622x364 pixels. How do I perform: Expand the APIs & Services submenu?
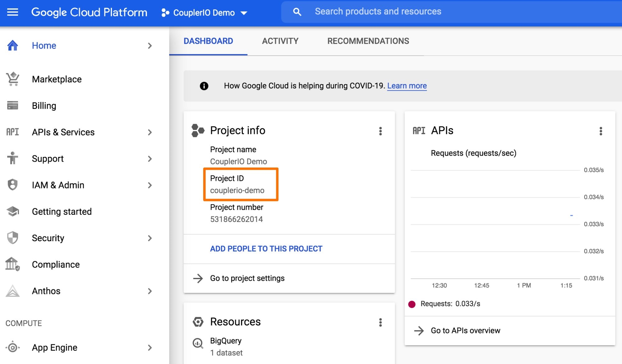(x=150, y=132)
